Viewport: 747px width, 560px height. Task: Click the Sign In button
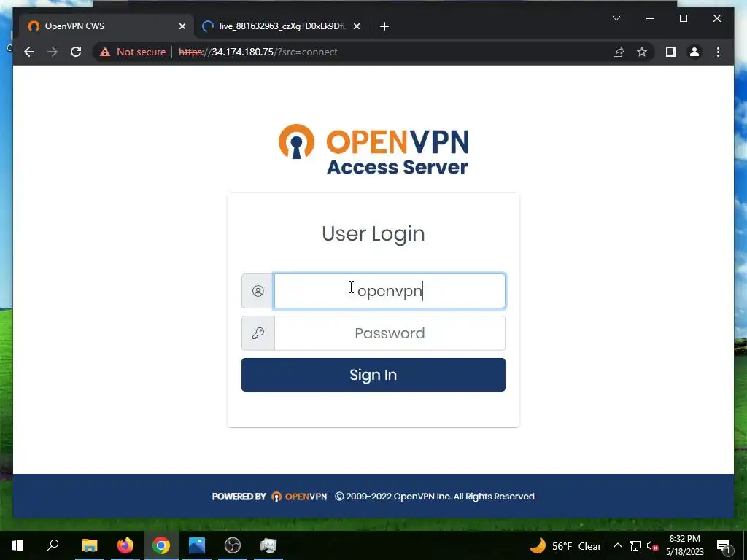point(373,375)
